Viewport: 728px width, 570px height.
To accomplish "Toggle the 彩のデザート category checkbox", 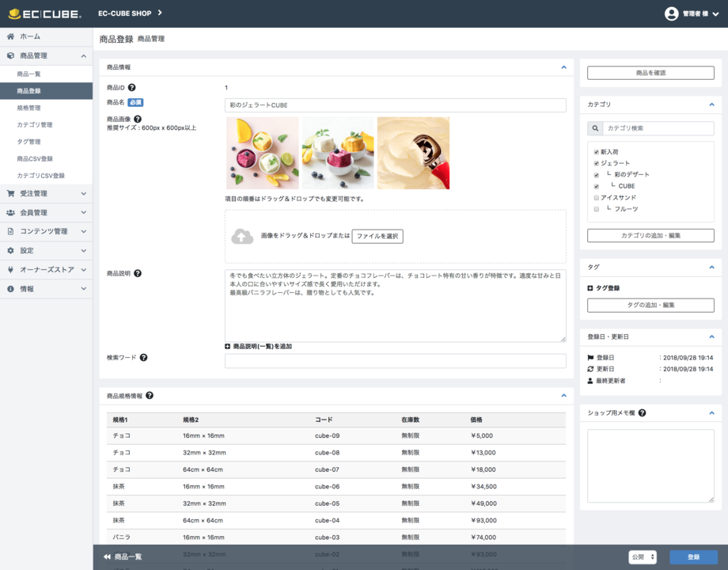I will click(x=597, y=175).
